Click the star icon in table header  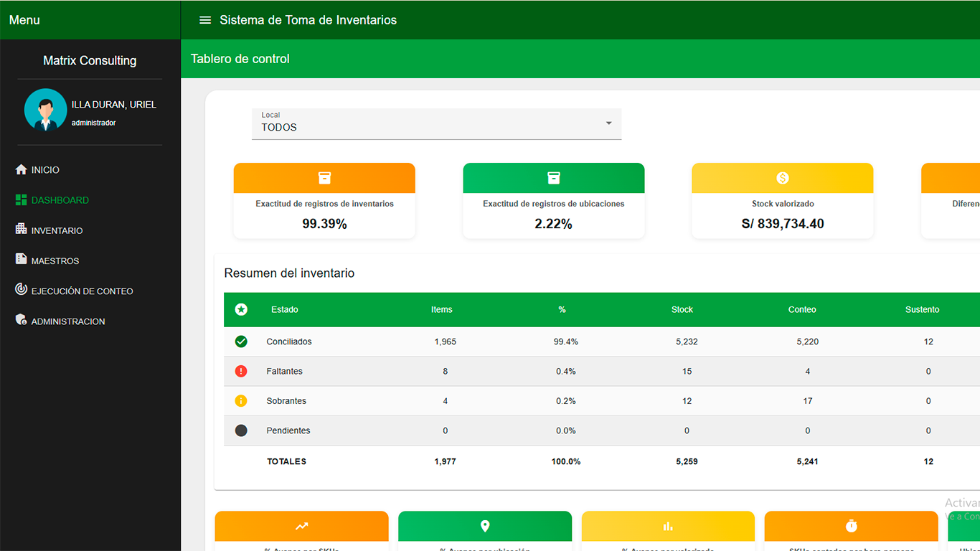[241, 309]
